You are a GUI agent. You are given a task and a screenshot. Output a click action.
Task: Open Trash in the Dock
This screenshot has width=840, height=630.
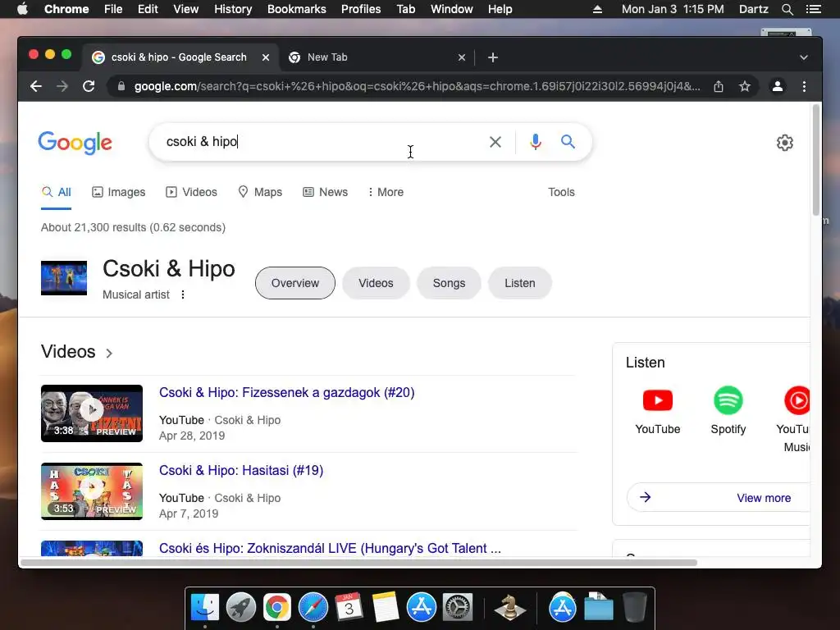[x=635, y=607]
